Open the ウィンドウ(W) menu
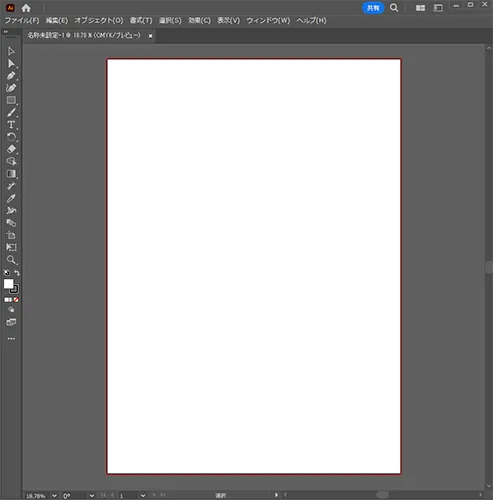The width and height of the screenshot is (493, 500). click(x=268, y=21)
